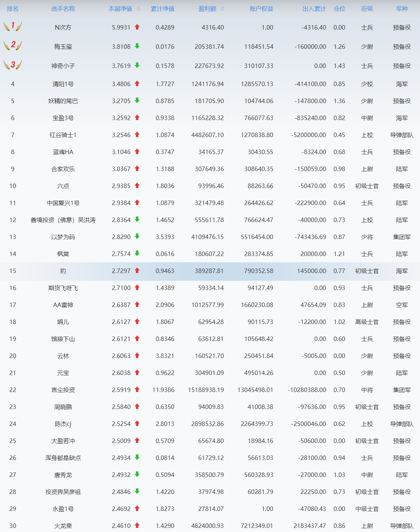The height and width of the screenshot is (532, 420).
Task: Sort by the 盈利额 column sort arrows
Action: point(223,9)
